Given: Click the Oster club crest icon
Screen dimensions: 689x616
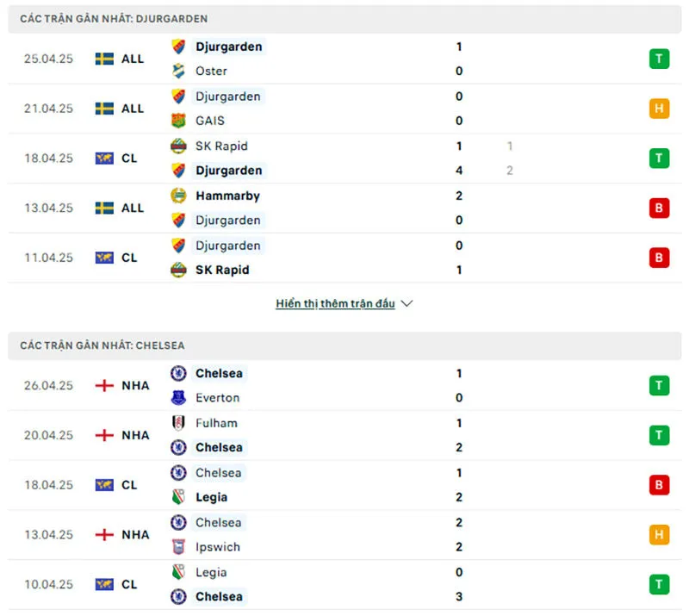Looking at the screenshot, I should [178, 72].
